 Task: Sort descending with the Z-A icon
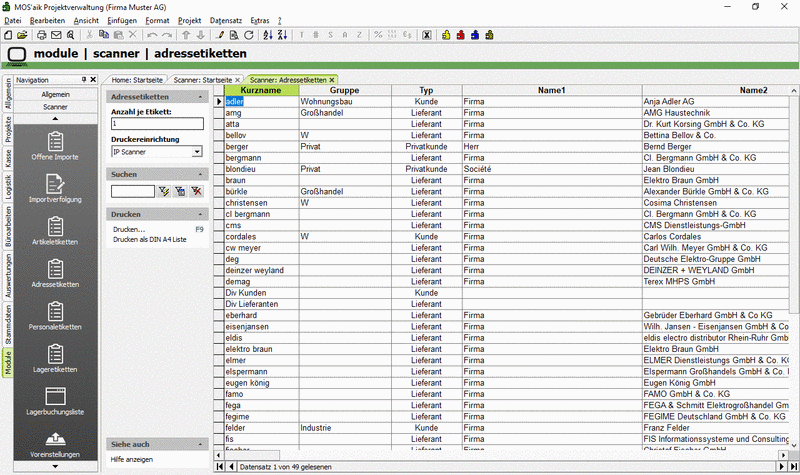click(282, 35)
